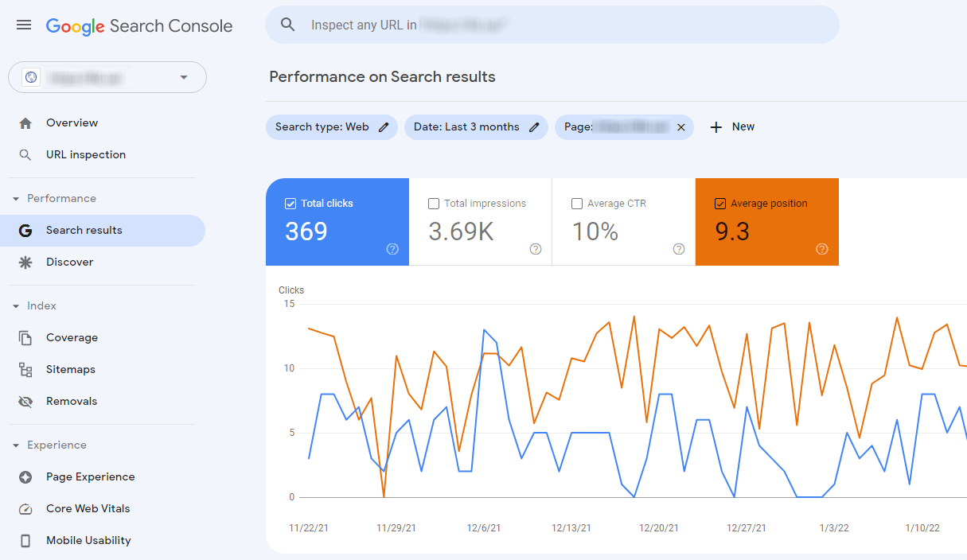Image resolution: width=967 pixels, height=560 pixels.
Task: Collapse the Index section
Action: point(16,306)
